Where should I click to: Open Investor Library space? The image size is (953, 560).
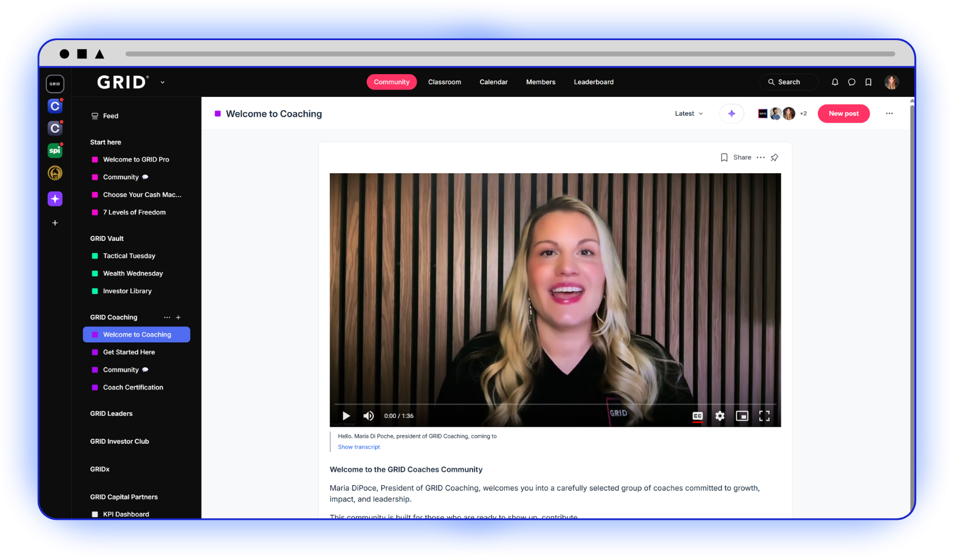click(x=137, y=291)
